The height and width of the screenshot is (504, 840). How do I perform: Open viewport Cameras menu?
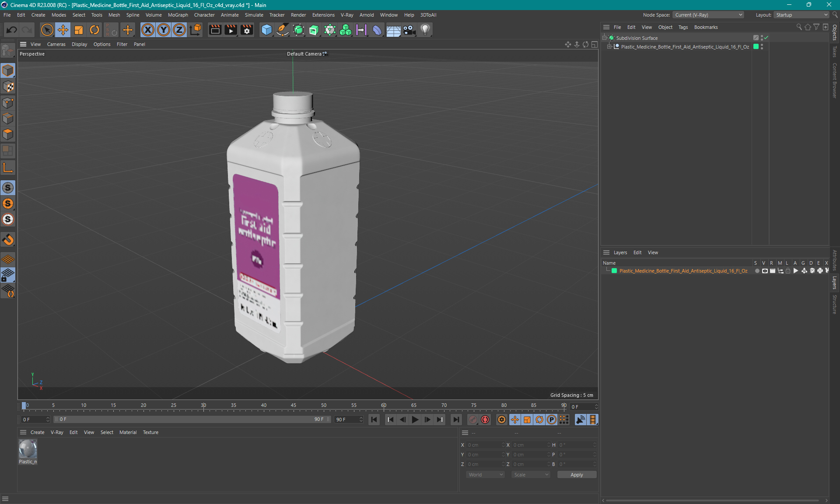[x=56, y=44]
